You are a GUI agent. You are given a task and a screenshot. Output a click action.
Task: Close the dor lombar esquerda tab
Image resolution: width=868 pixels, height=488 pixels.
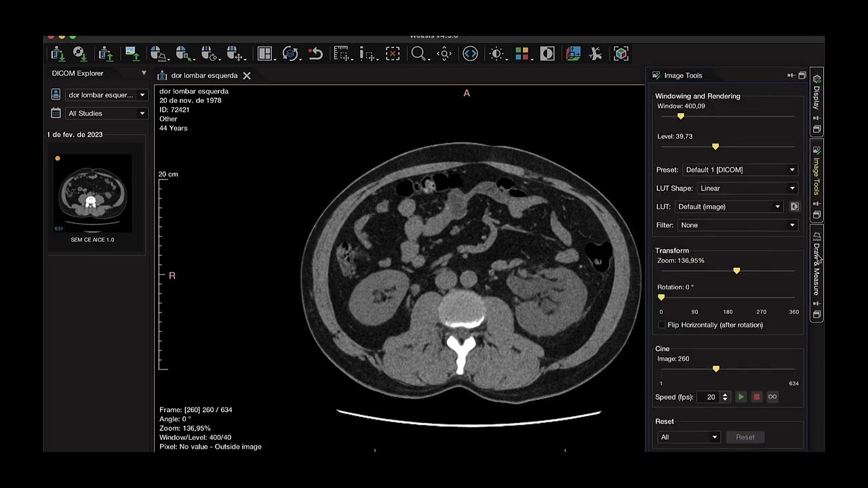[247, 75]
